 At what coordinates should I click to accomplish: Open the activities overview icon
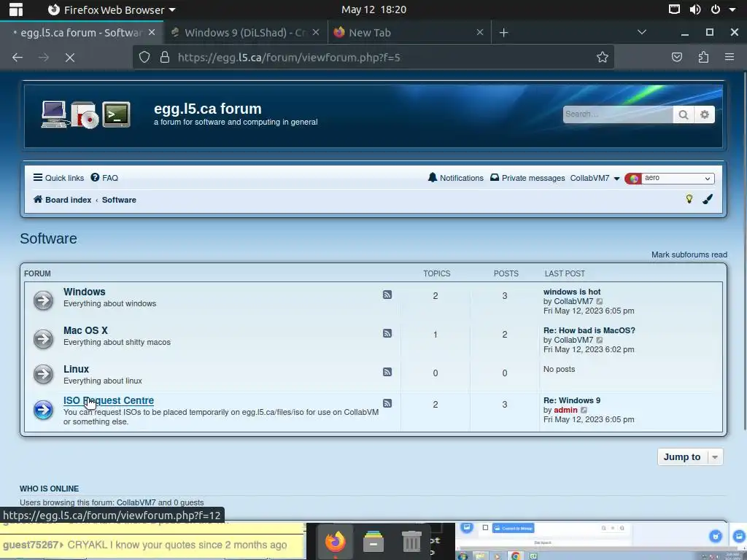tap(16, 9)
